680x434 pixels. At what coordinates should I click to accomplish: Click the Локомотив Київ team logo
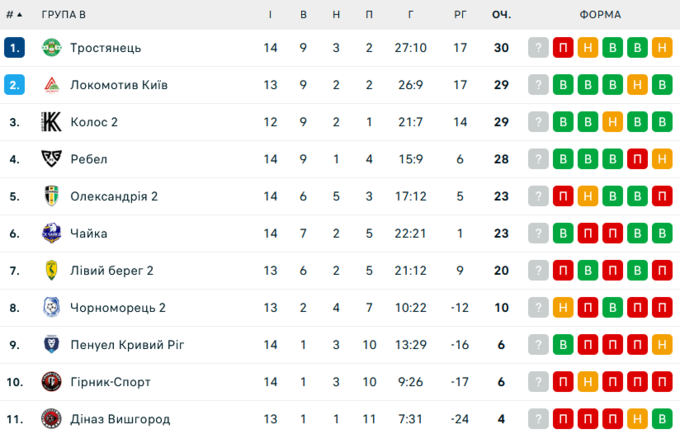pos(51,85)
